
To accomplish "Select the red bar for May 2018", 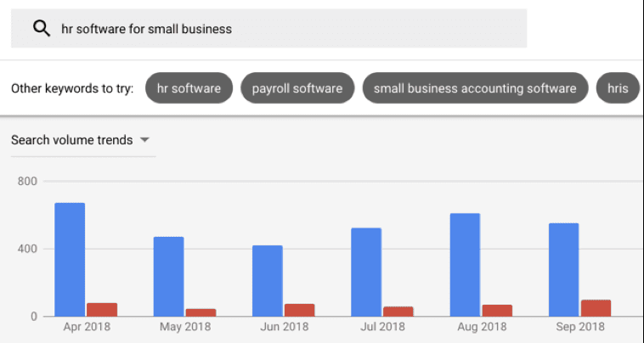I will pyautogui.click(x=201, y=312).
